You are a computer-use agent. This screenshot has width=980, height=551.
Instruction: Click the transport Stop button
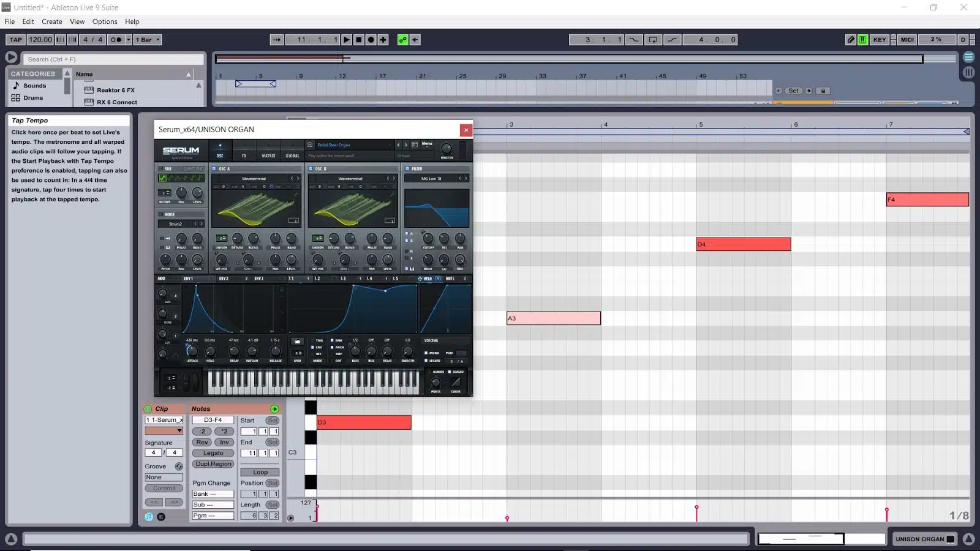[359, 39]
